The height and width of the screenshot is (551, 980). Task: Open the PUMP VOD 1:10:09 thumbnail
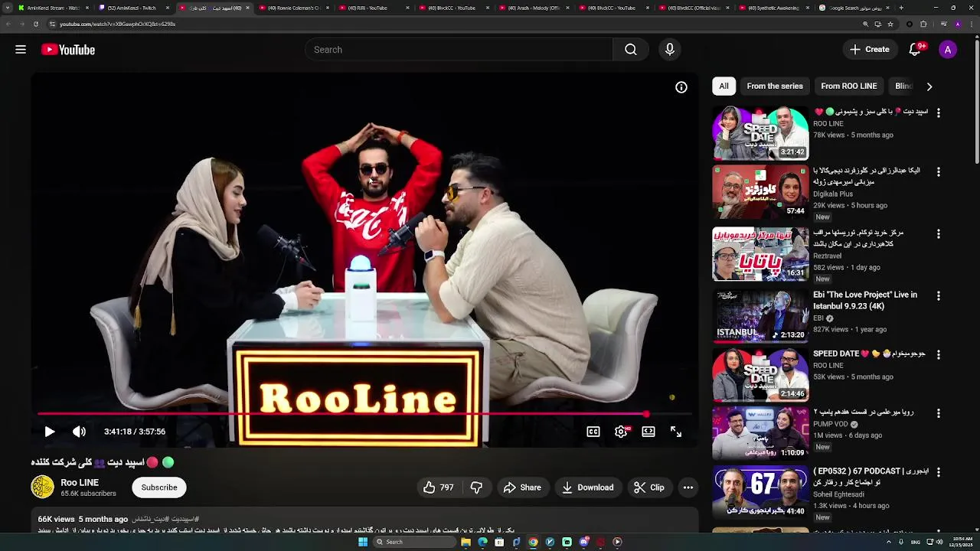pos(760,432)
